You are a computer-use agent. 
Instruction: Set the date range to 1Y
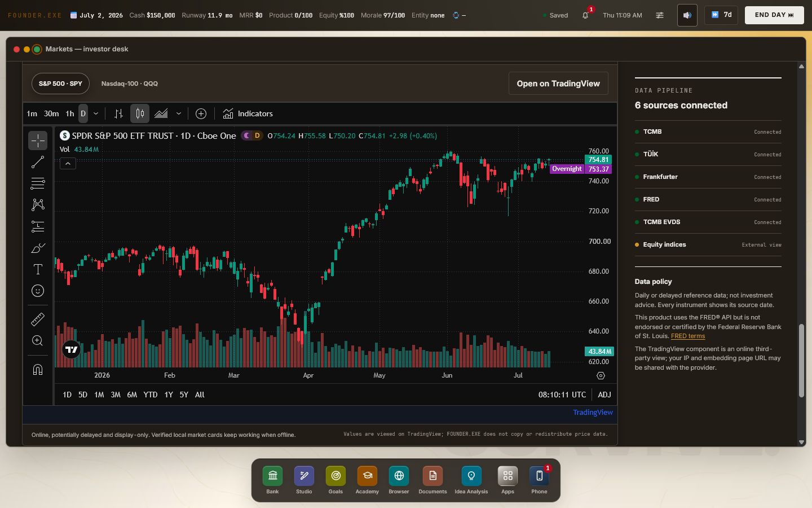pyautogui.click(x=169, y=395)
